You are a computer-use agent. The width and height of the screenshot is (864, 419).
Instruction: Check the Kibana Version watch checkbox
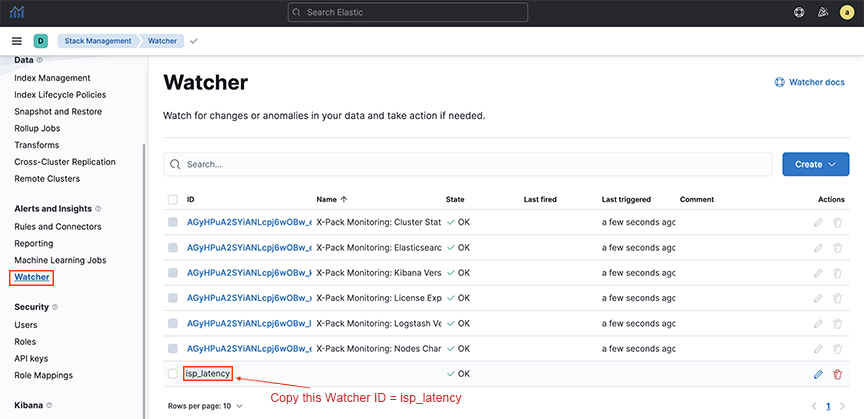(x=173, y=272)
